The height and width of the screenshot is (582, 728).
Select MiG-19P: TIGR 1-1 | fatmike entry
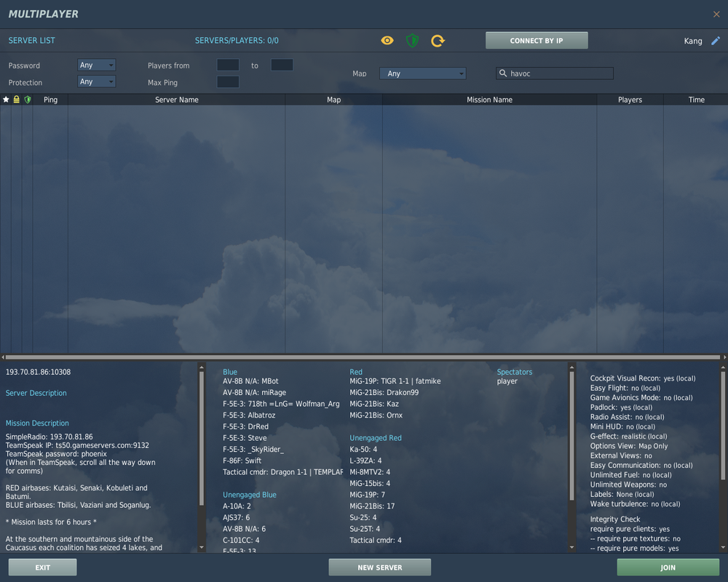point(395,381)
